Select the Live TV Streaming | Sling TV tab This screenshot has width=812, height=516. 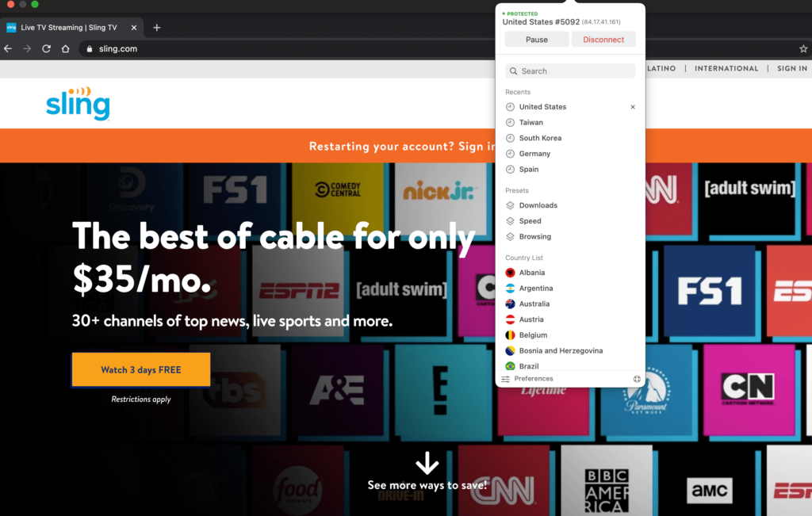pyautogui.click(x=72, y=28)
